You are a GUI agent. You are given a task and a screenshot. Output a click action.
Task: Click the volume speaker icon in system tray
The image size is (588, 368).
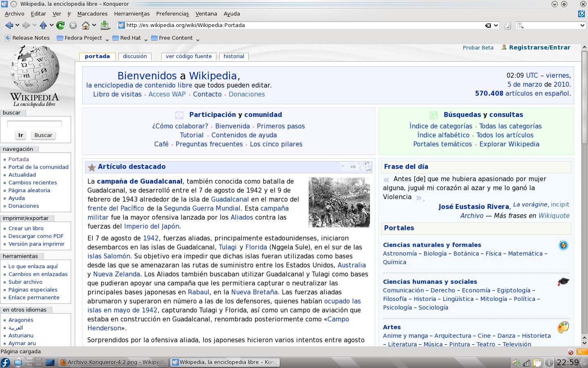pyautogui.click(x=516, y=362)
